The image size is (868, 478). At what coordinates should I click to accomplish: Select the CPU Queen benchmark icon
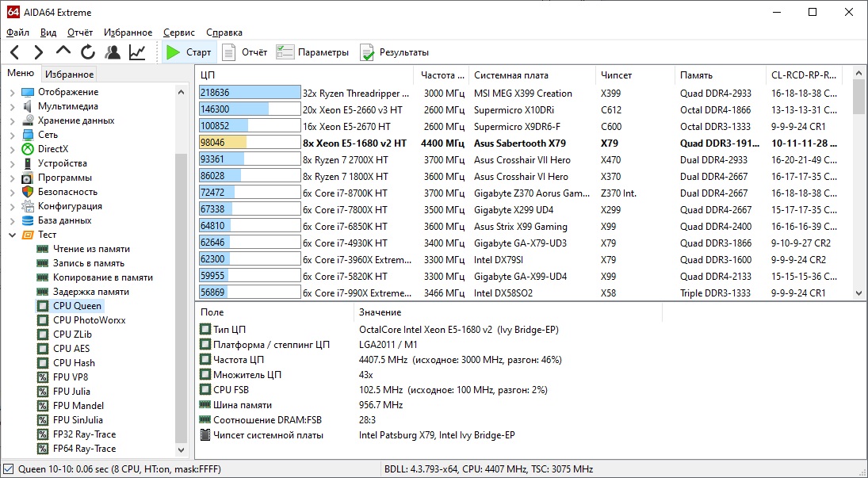(42, 306)
